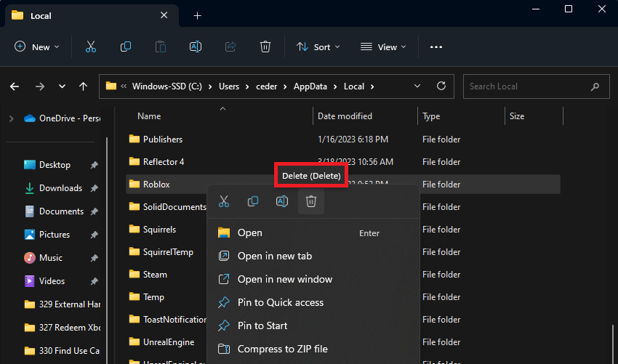
Task: Open Downloads in the navigation pane
Action: (x=60, y=188)
